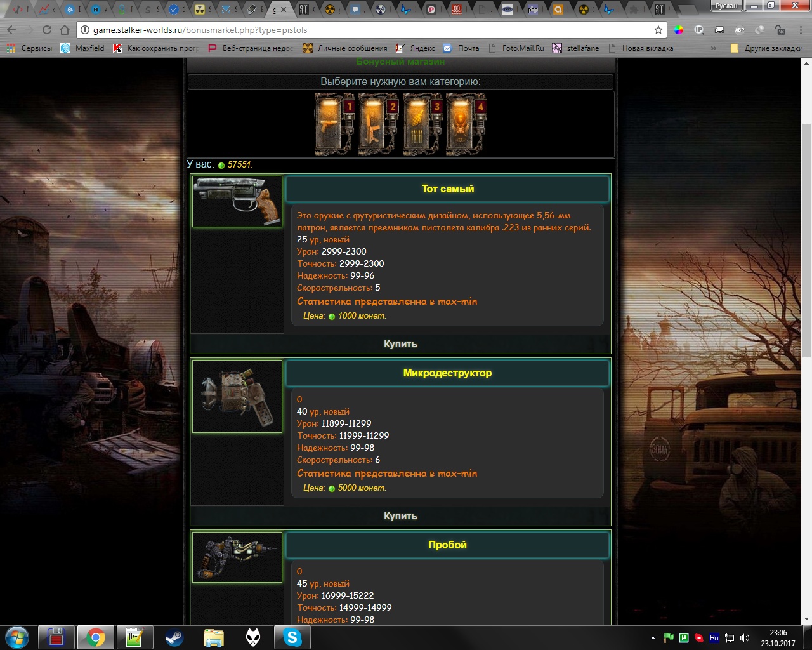Image resolution: width=812 pixels, height=650 pixels.
Task: Go back to previous page
Action: pos(11,30)
